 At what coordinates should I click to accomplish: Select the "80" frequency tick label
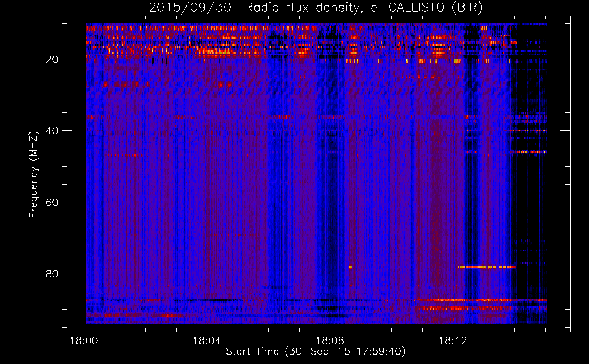[x=52, y=274]
